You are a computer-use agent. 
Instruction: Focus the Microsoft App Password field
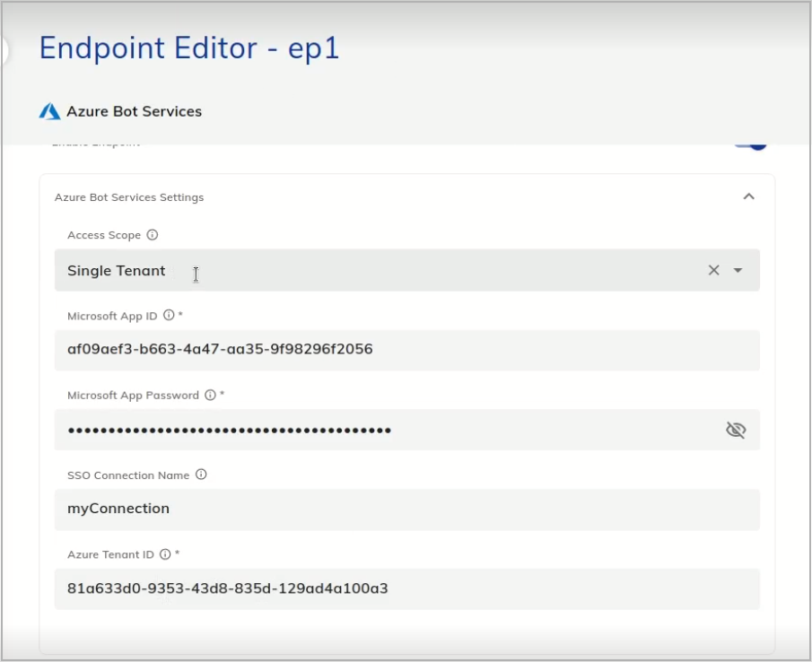click(407, 430)
